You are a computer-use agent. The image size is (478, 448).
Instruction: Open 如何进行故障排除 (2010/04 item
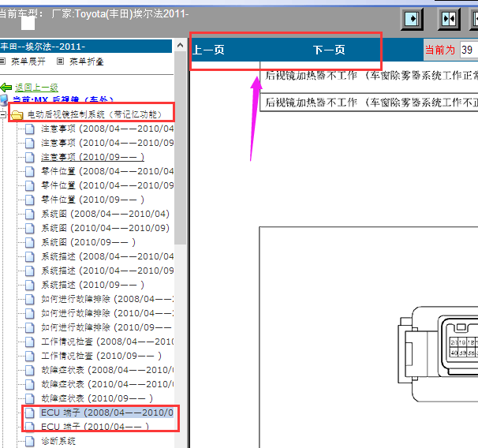107,313
